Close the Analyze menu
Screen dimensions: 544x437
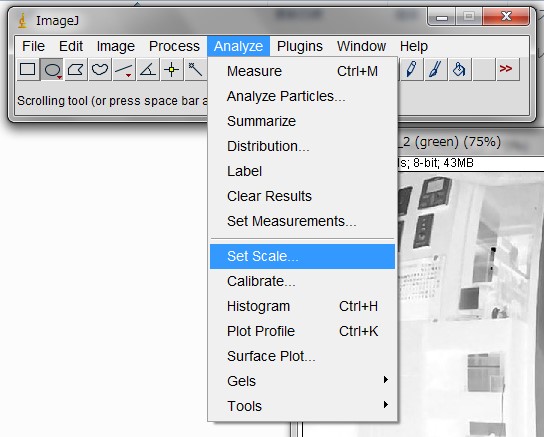pyautogui.click(x=238, y=46)
